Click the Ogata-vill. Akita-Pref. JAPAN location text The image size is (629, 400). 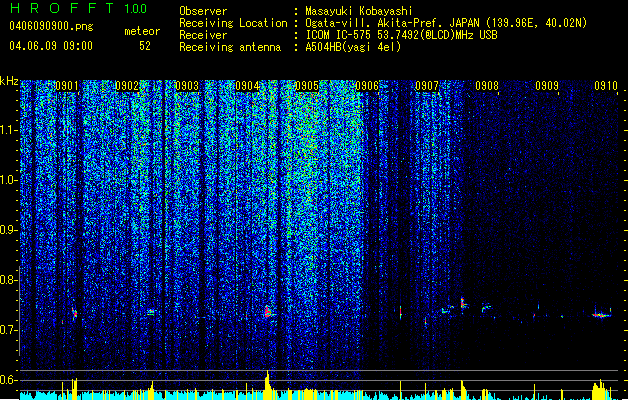point(446,23)
